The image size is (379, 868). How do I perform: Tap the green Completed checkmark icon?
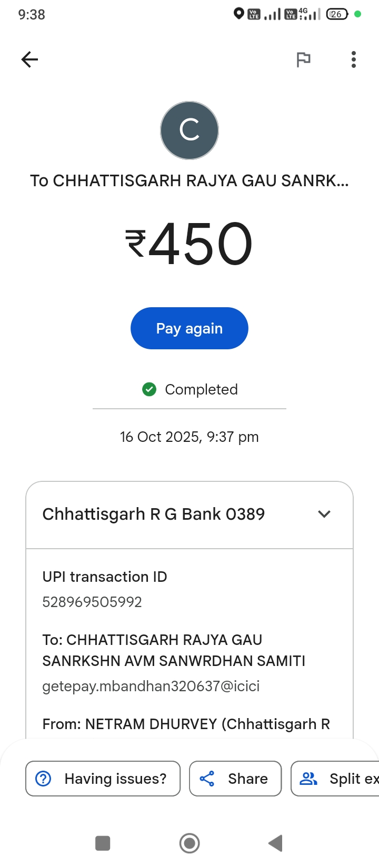click(149, 389)
